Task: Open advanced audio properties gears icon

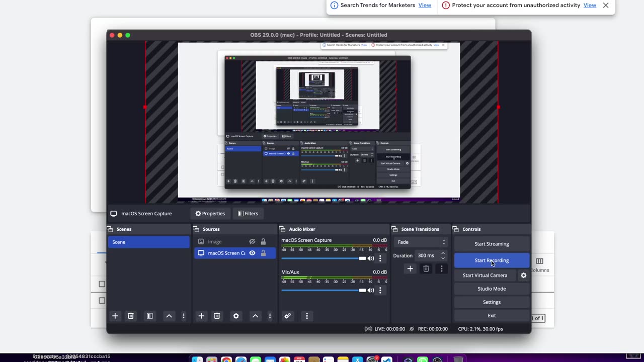Action: 288,316
